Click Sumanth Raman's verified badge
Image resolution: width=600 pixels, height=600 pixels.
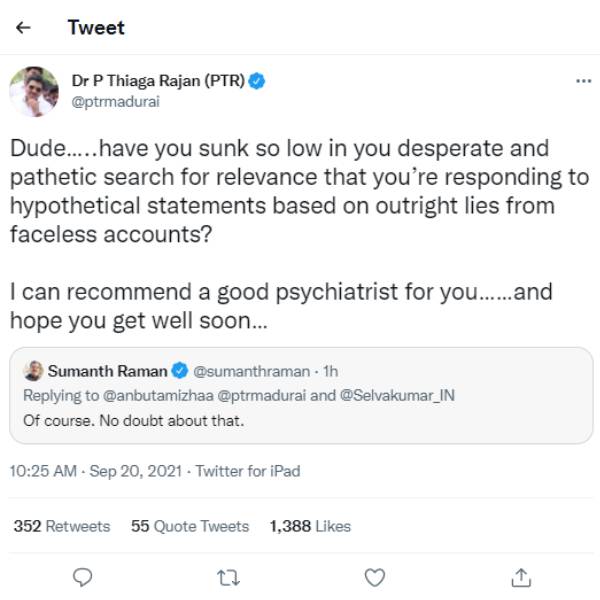(x=180, y=371)
